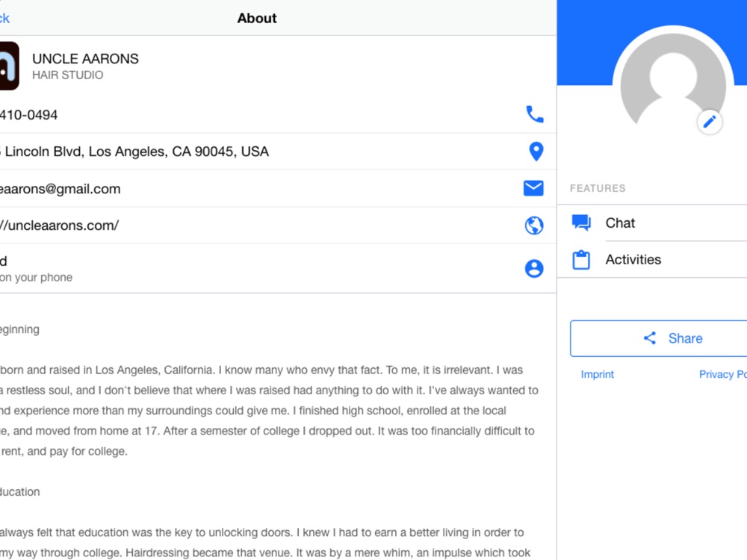Click the Chat speech bubbles icon

[x=581, y=223]
